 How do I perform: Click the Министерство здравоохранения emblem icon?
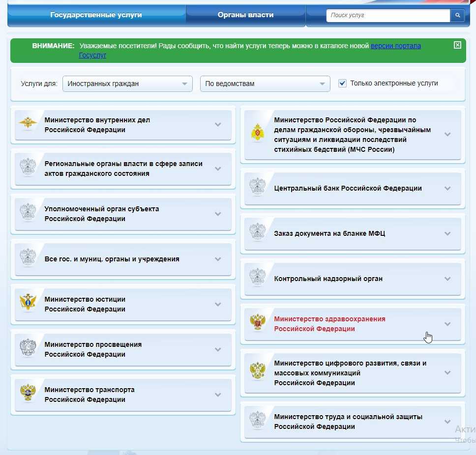pyautogui.click(x=258, y=322)
